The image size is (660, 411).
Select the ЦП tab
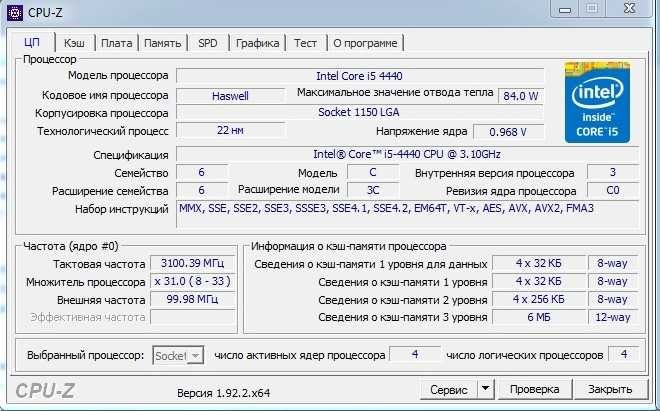click(32, 43)
